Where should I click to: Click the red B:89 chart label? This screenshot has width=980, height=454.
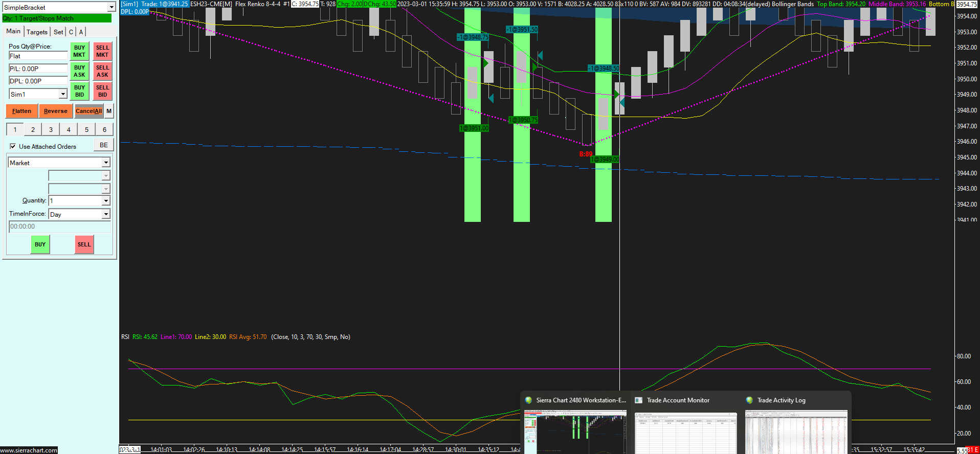[586, 154]
